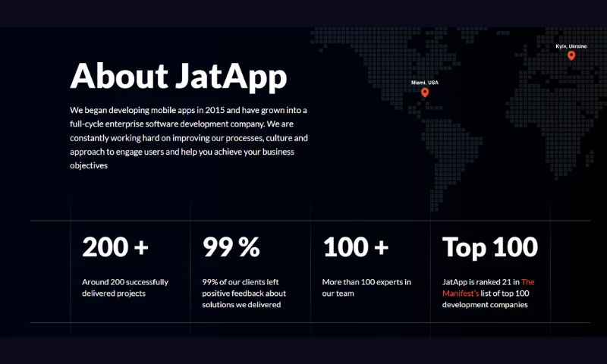Click the "200 +" statistic number

115,247
